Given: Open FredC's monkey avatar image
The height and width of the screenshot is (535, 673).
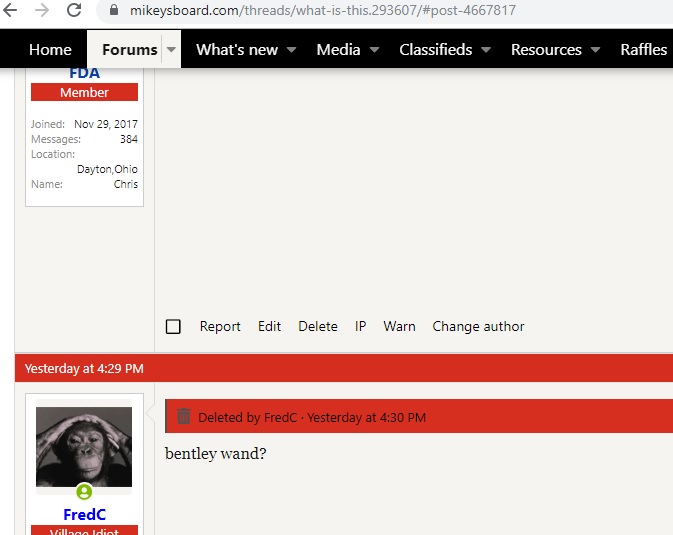Looking at the screenshot, I should 84,447.
